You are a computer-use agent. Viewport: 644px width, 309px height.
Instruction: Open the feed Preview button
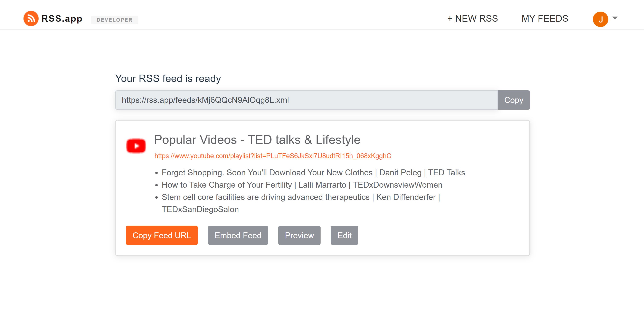299,235
